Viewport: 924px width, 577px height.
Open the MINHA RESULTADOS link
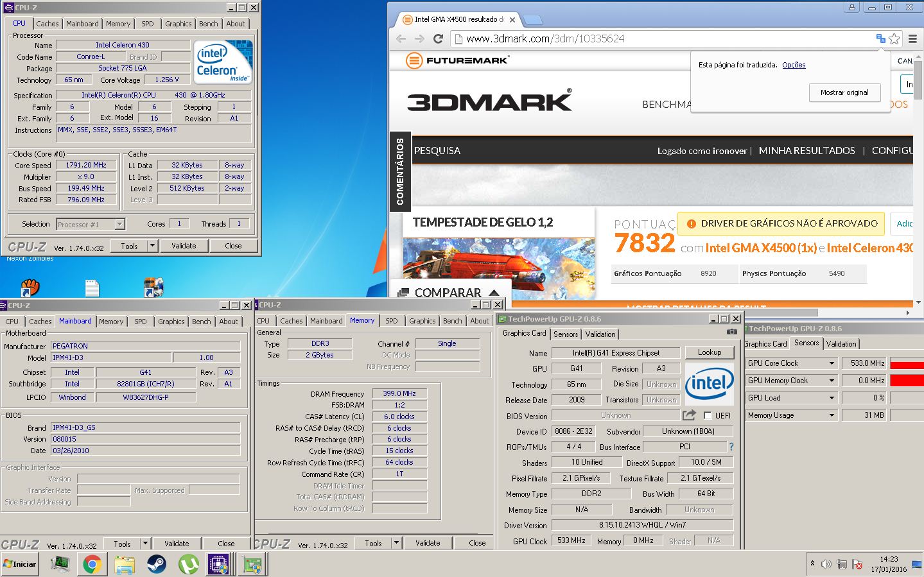(807, 151)
